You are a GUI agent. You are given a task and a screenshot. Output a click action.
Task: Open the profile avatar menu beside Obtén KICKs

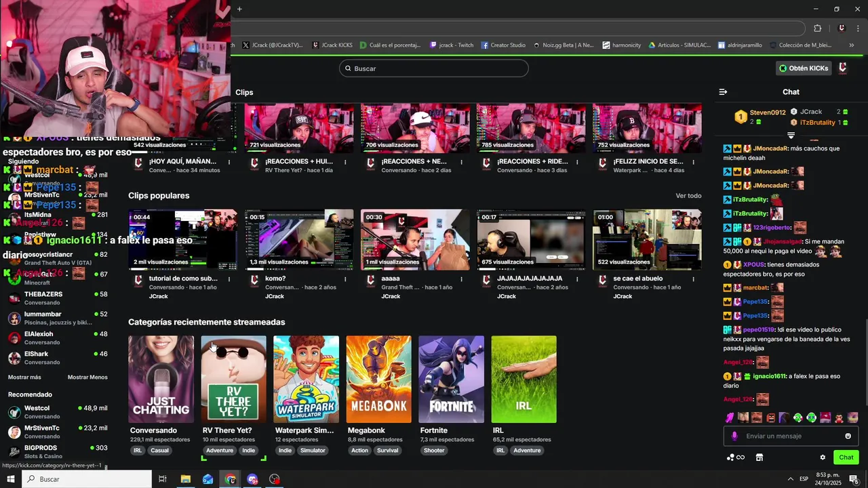click(843, 68)
